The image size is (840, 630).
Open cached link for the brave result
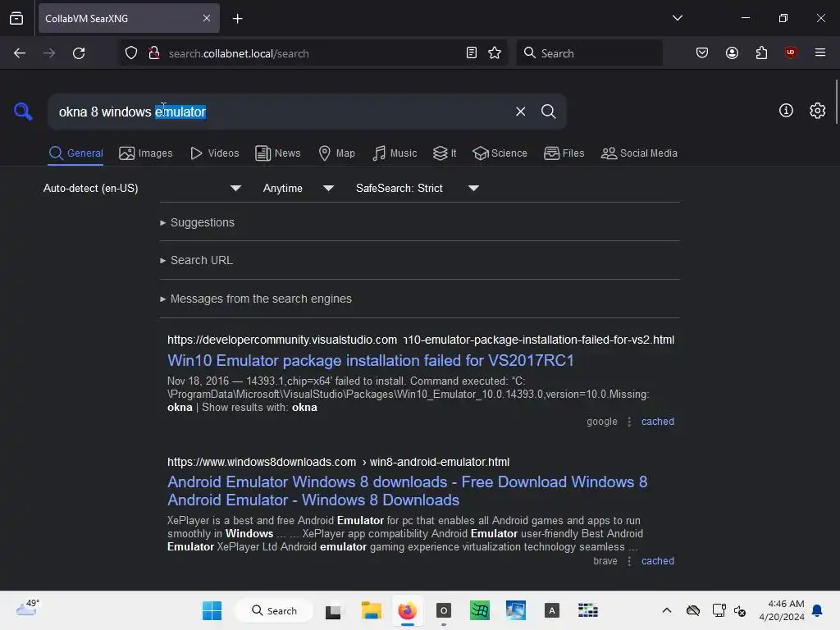[657, 561]
